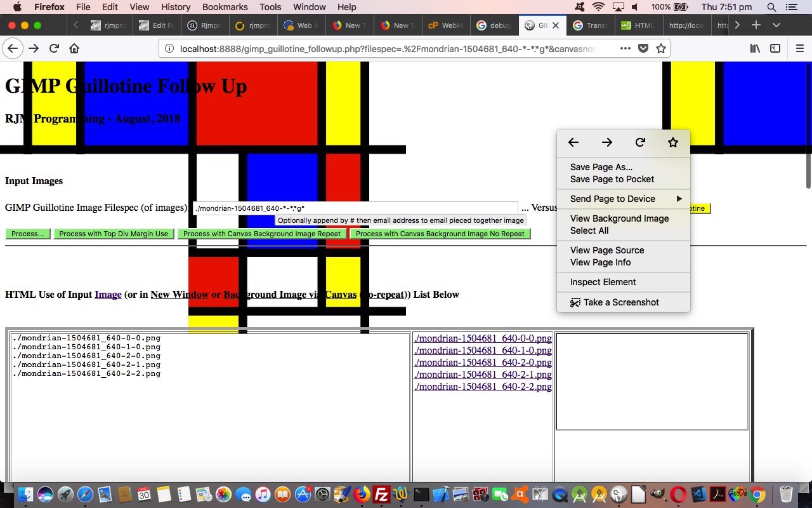Choose Inspect Element

623,282
